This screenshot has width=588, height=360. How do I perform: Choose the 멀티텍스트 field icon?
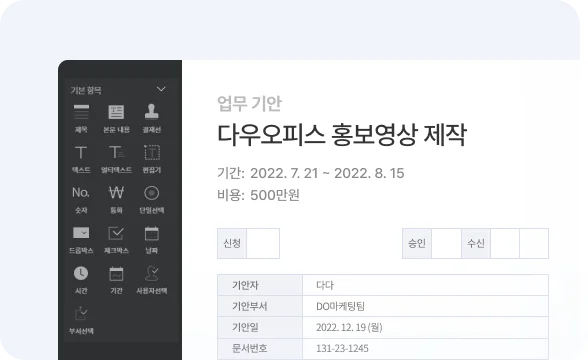(117, 153)
